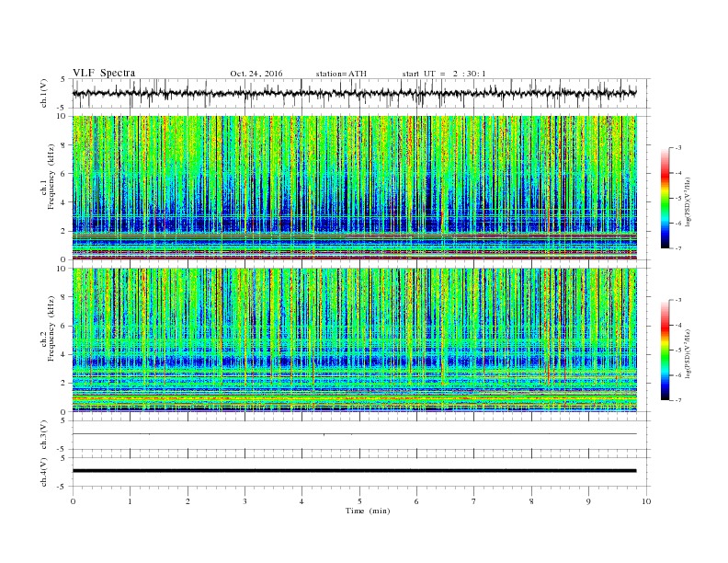Click the "ch.1(V)" waveform axis label
This screenshot has width=728, height=563.
click(x=44, y=93)
